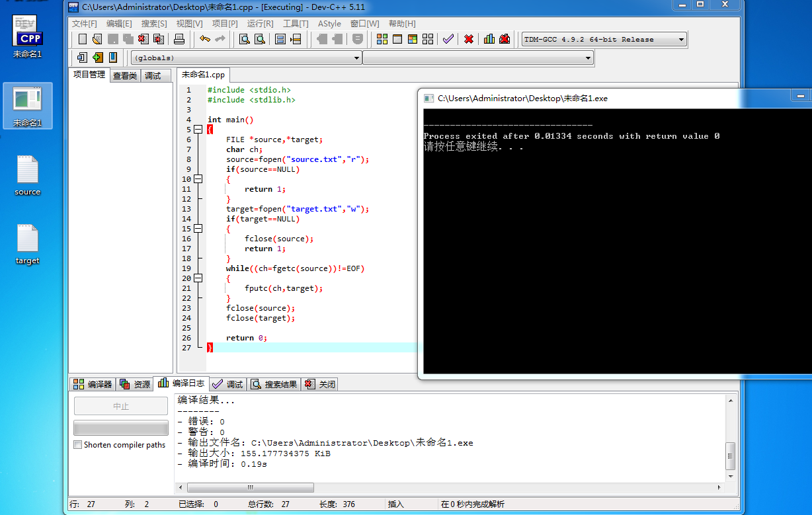Click the Open file toolbar icon
812x515 pixels.
(x=97, y=39)
